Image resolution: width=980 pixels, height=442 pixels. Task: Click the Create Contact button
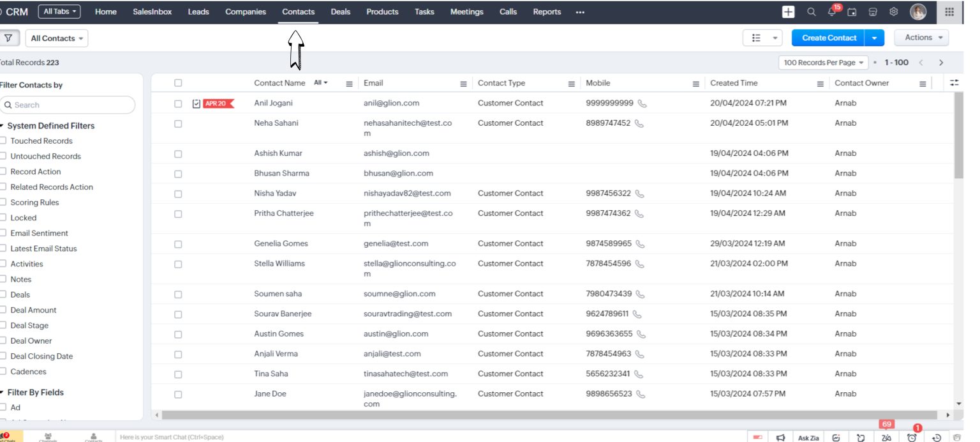(828, 38)
